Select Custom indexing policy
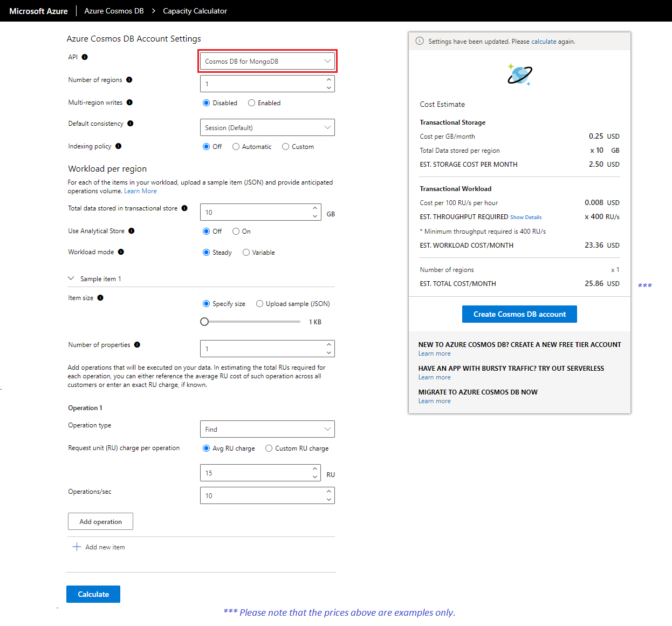Viewport: 672px width, 626px height. 285,146
